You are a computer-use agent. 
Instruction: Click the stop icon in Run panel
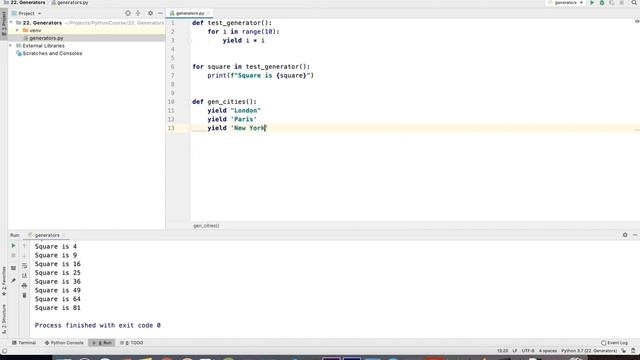pos(13,256)
